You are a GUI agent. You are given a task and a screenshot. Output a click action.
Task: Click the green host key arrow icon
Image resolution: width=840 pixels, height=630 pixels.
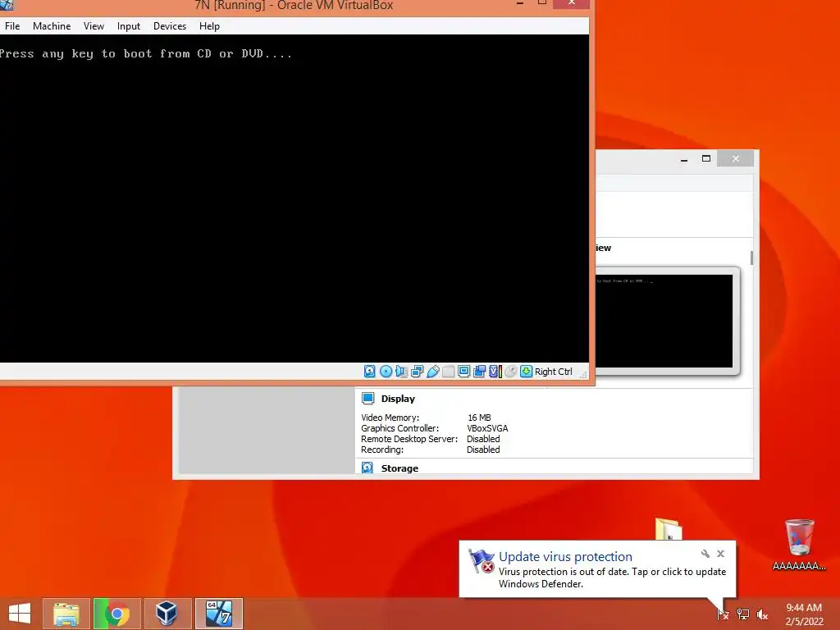point(526,372)
